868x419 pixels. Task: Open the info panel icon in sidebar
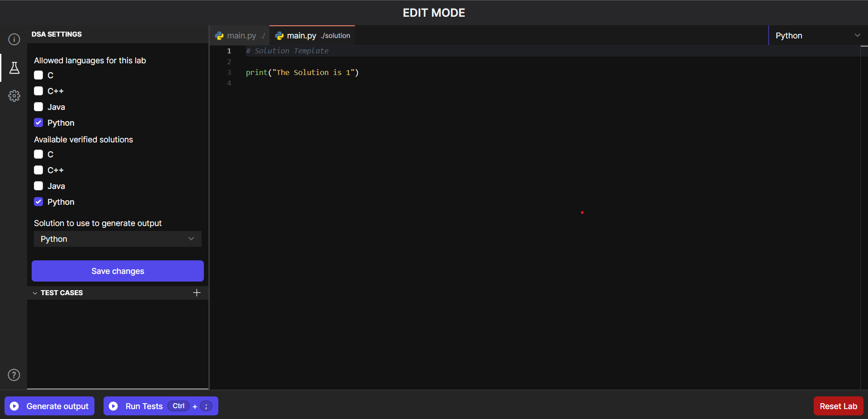pos(14,39)
